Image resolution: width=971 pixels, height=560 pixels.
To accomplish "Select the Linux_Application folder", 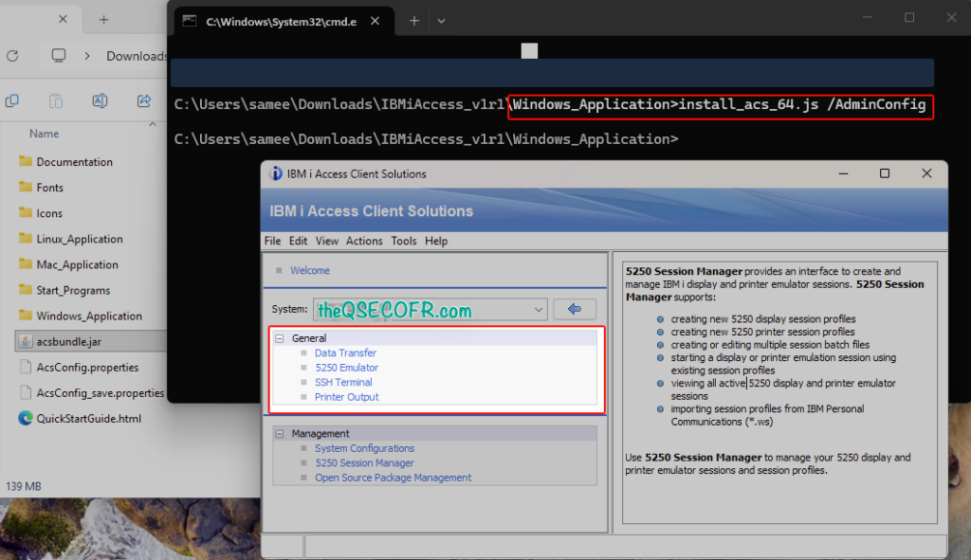I will [x=70, y=239].
